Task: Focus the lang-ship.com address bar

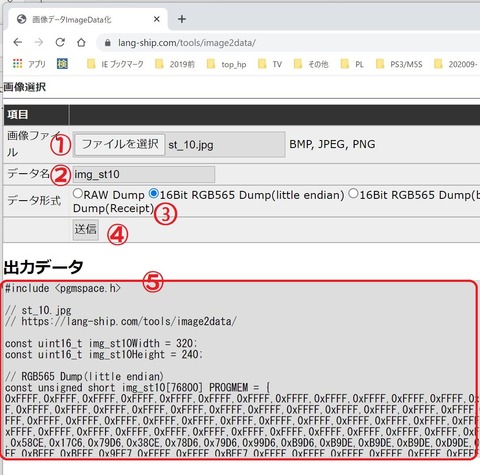Action: pos(288,43)
